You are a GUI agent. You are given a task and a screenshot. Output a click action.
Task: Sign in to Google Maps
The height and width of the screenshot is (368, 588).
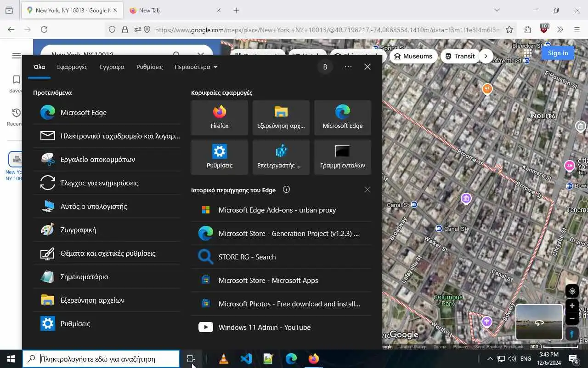coord(558,53)
